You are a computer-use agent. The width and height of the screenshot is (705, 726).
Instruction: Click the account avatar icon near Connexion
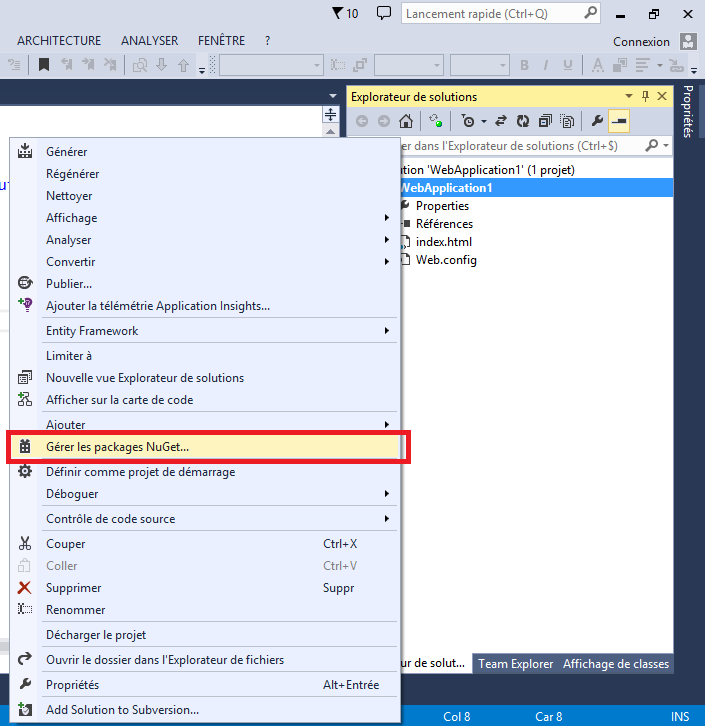tap(688, 41)
